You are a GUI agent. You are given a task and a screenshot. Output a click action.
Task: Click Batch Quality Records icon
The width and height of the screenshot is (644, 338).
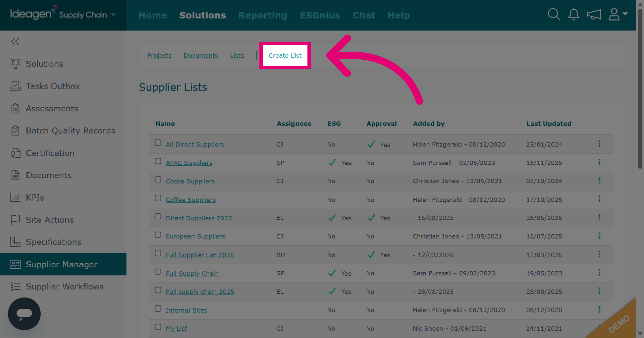[15, 130]
